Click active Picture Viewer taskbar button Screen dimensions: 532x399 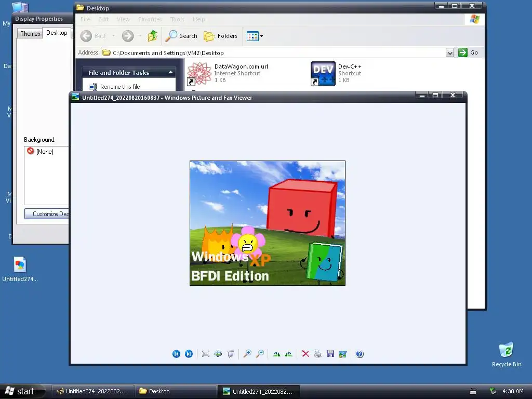[258, 391]
